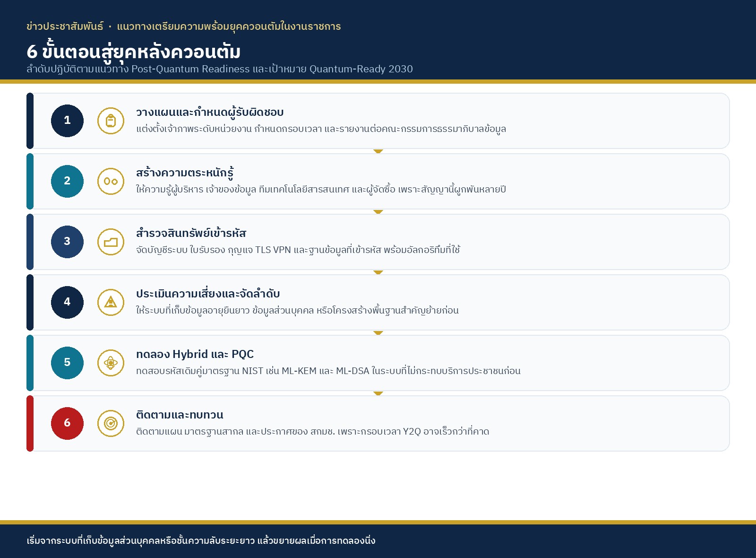The width and height of the screenshot is (756, 558).
Task: Click heading สร้างความตระหนักรู้
Action: 185,173
